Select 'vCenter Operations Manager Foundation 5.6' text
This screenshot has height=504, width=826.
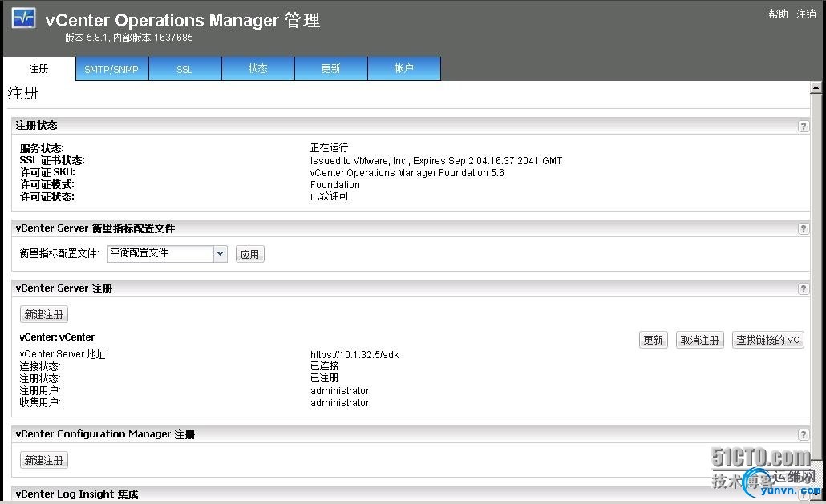point(407,173)
